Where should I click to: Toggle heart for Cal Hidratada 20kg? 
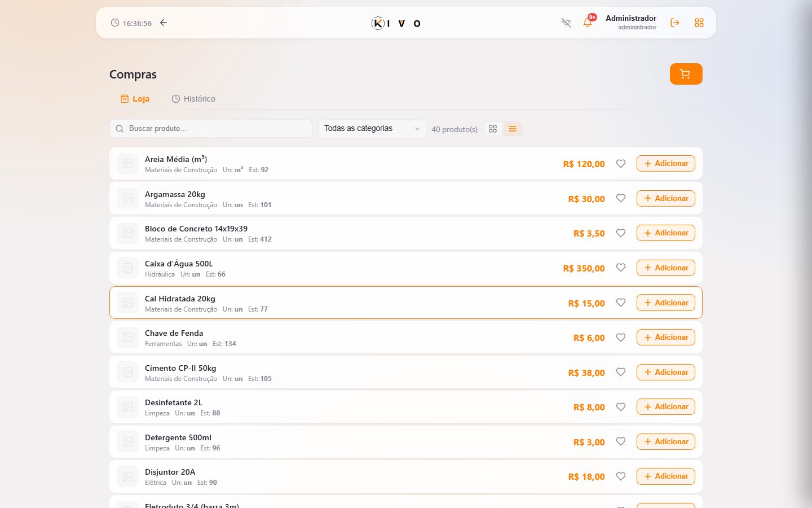[621, 303]
